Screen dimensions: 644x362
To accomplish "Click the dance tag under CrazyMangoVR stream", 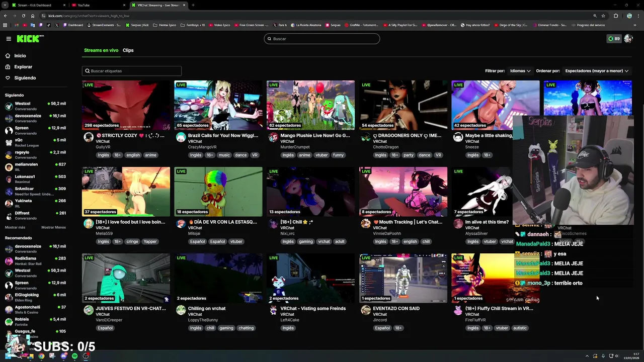I will click(x=241, y=155).
